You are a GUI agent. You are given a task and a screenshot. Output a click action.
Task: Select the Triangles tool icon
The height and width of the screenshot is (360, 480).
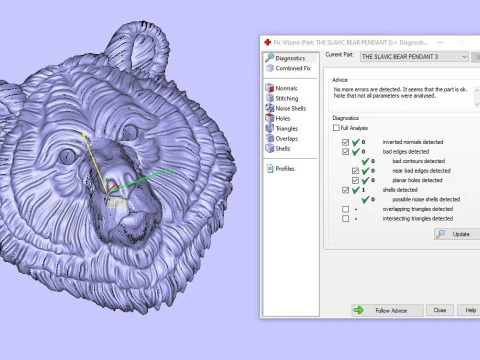269,128
